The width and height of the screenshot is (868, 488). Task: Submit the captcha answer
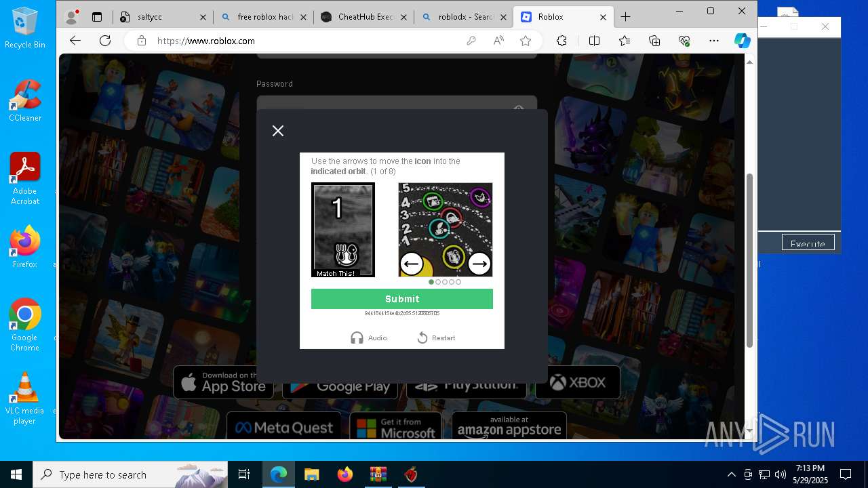tap(402, 299)
